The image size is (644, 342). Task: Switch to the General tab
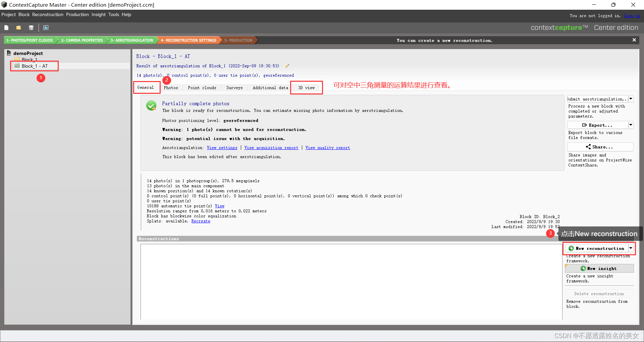146,87
